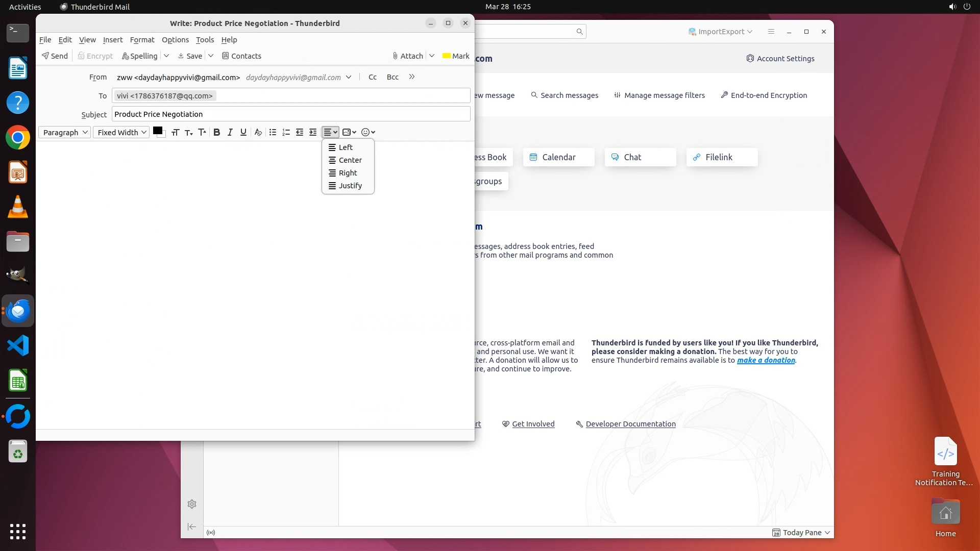Click the bulleted list icon

273,132
